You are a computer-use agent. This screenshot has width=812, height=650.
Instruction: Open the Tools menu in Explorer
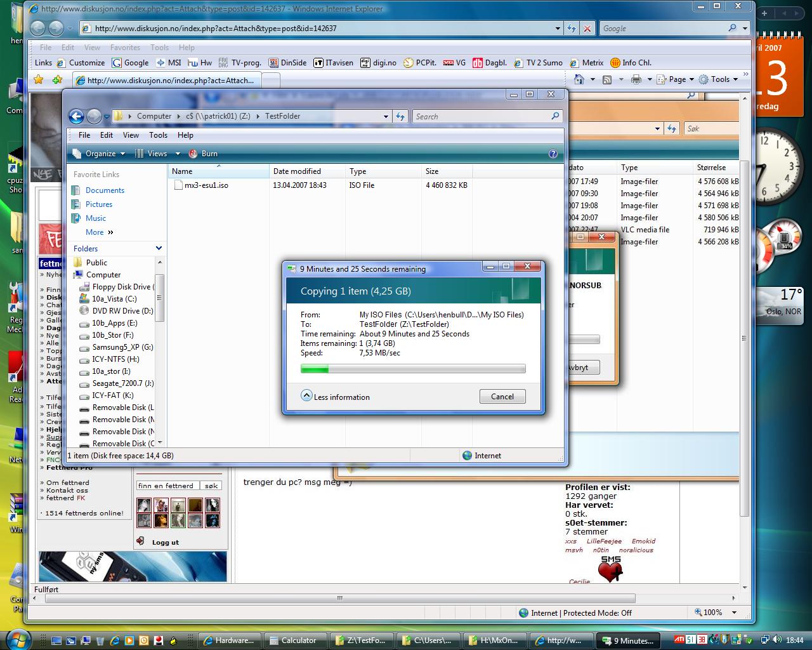158,135
